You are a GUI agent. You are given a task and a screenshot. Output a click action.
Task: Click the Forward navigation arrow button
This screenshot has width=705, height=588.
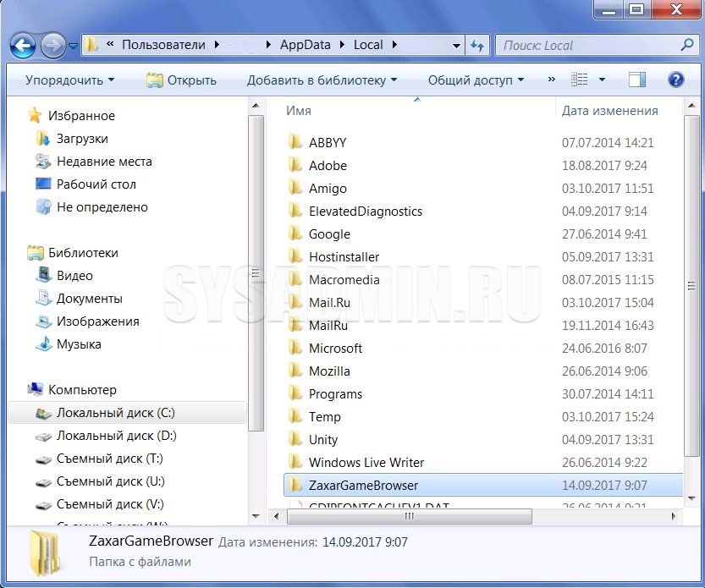[x=52, y=45]
